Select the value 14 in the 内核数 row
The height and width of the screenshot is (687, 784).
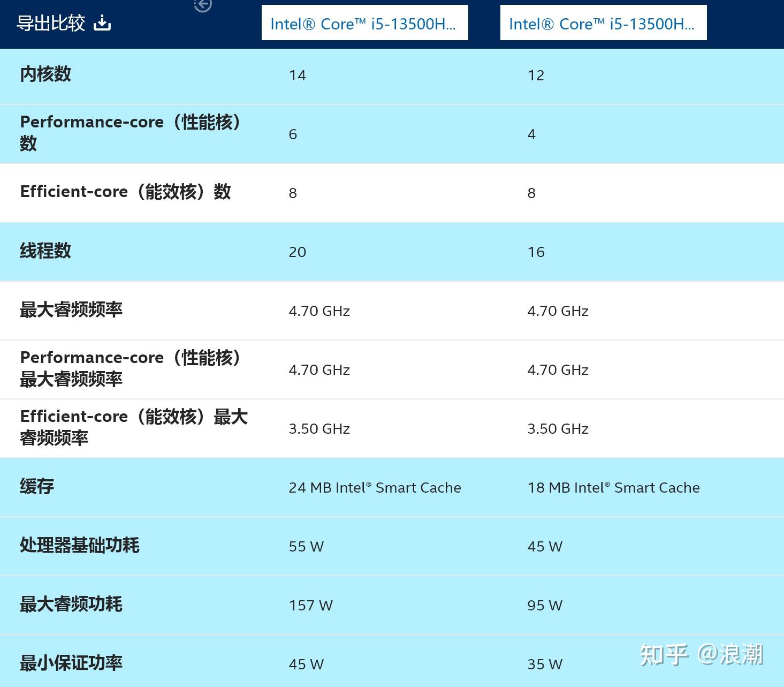tap(298, 75)
